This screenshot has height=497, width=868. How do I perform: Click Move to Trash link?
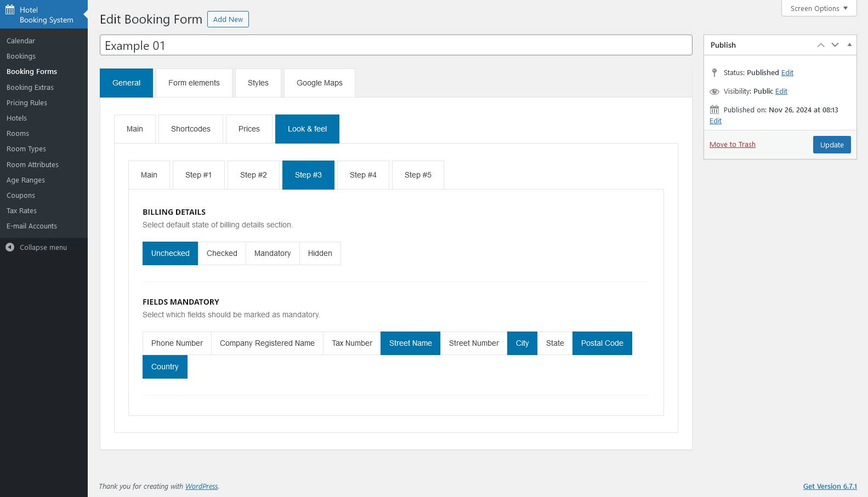pyautogui.click(x=733, y=144)
